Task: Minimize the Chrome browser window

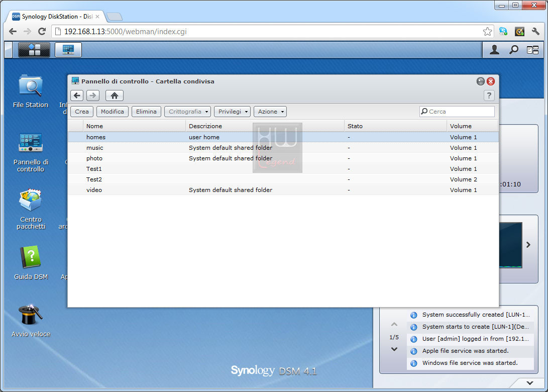Action: 502,5
